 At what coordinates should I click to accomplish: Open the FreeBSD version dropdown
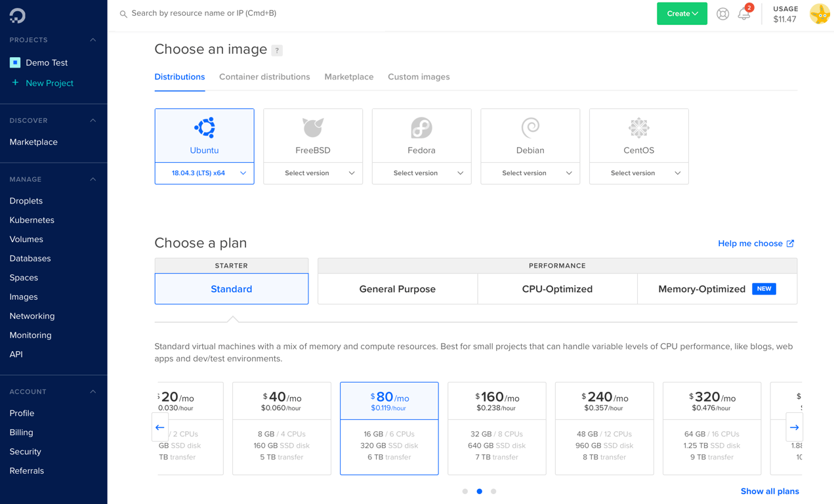(313, 173)
